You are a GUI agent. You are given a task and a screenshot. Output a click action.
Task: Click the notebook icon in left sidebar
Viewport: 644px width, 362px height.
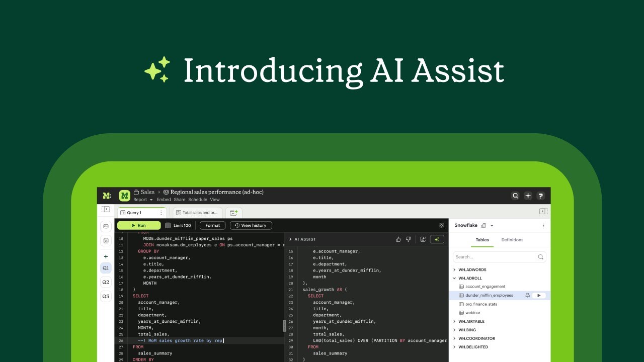106,241
